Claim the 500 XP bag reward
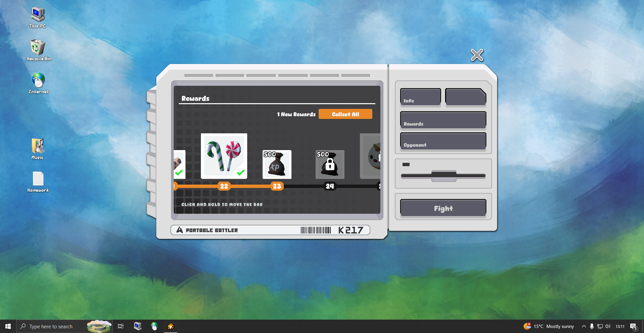Screen dimensions: 644x333 pos(277,164)
